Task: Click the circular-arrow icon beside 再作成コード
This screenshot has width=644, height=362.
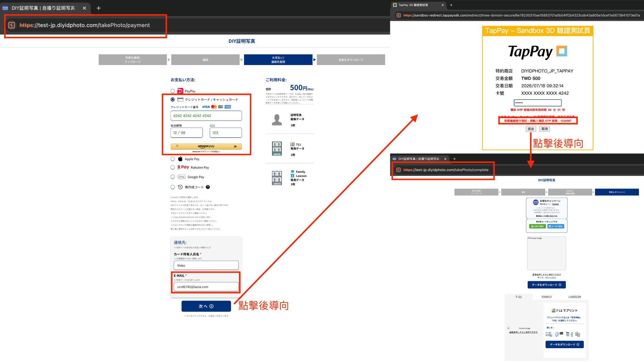Action: (180, 187)
